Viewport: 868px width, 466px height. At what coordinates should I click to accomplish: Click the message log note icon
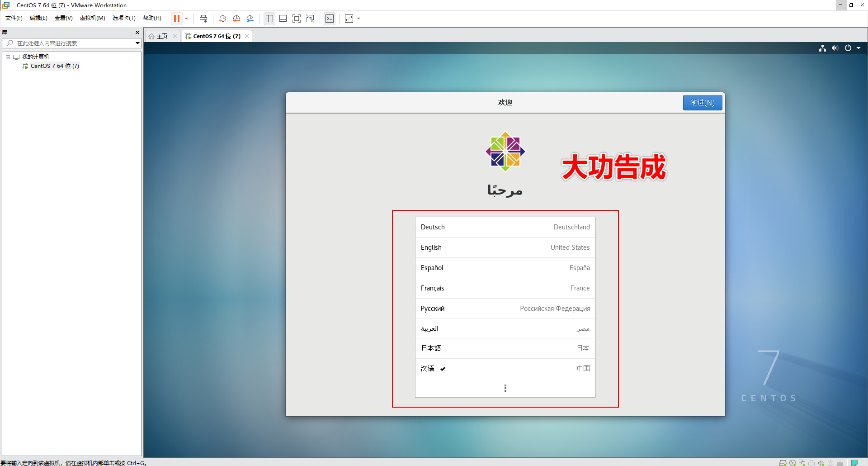click(854, 462)
